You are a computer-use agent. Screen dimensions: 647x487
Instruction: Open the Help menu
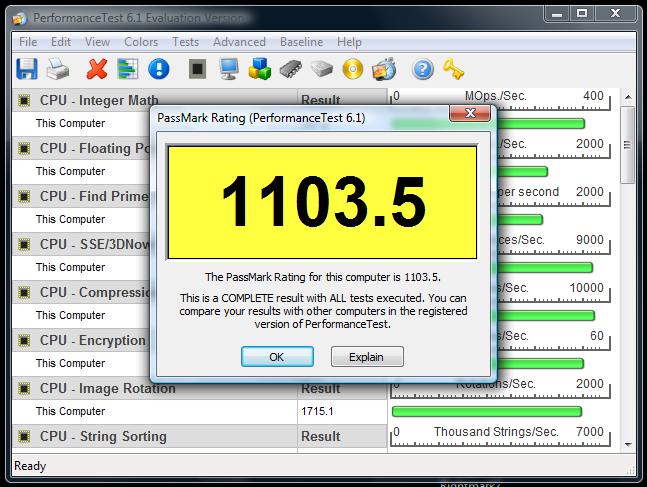(x=349, y=42)
